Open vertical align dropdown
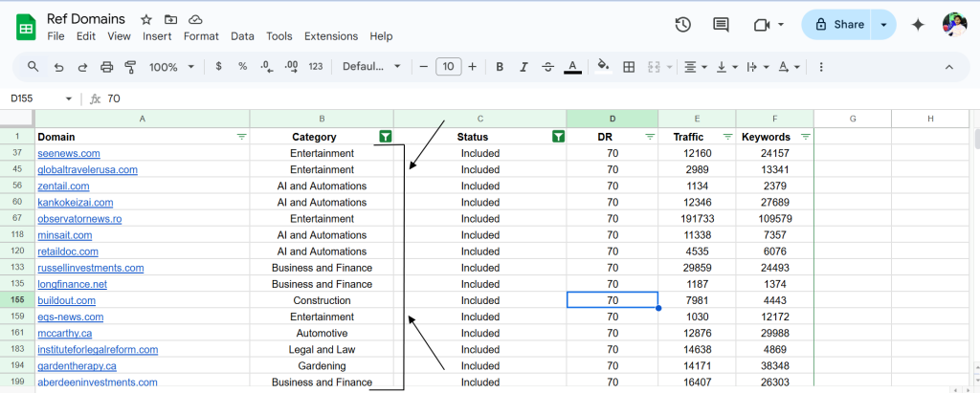The width and height of the screenshot is (980, 393). 726,67
